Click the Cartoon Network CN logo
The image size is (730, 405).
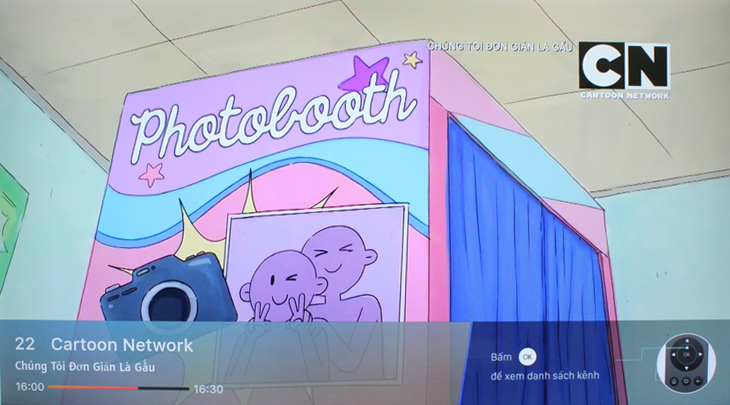coord(624,70)
